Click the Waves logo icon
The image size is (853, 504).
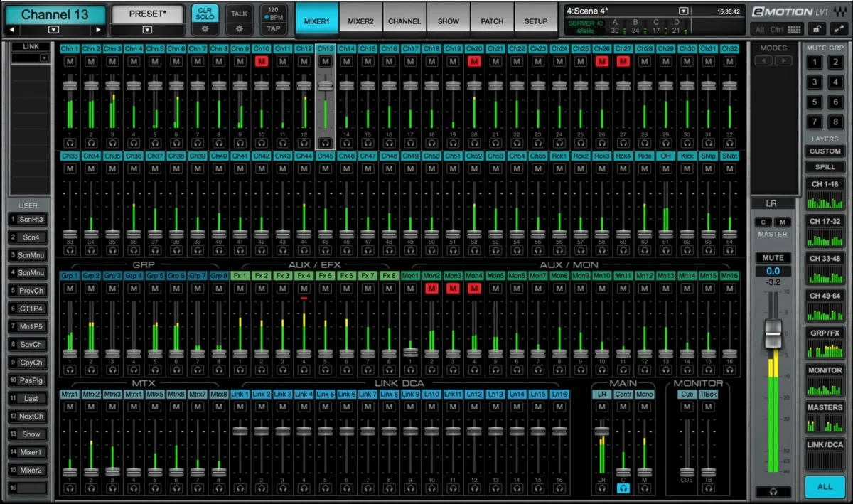click(841, 11)
